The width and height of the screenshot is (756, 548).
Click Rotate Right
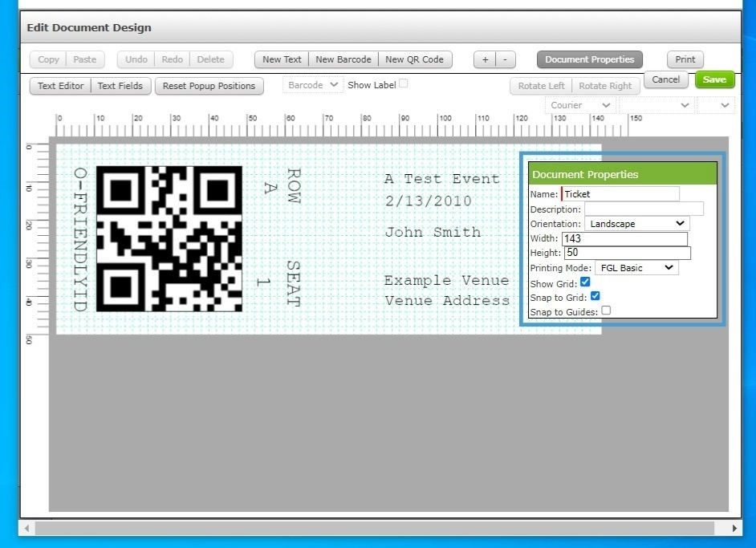click(x=605, y=86)
